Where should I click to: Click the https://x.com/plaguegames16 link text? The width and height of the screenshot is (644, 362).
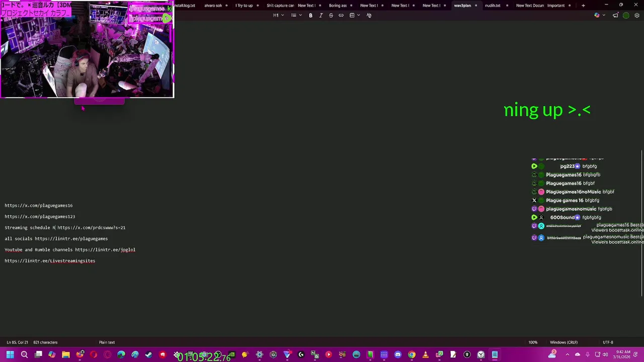(39, 206)
